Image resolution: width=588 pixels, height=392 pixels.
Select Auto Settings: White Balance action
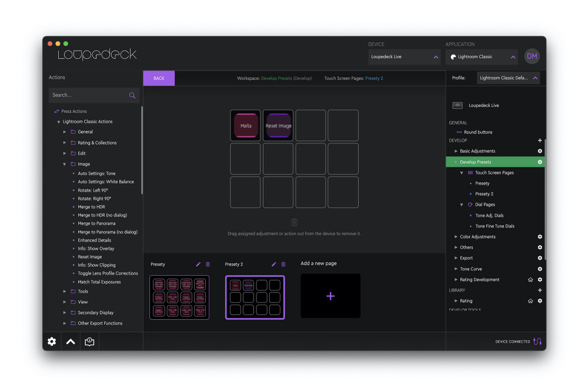click(x=106, y=182)
